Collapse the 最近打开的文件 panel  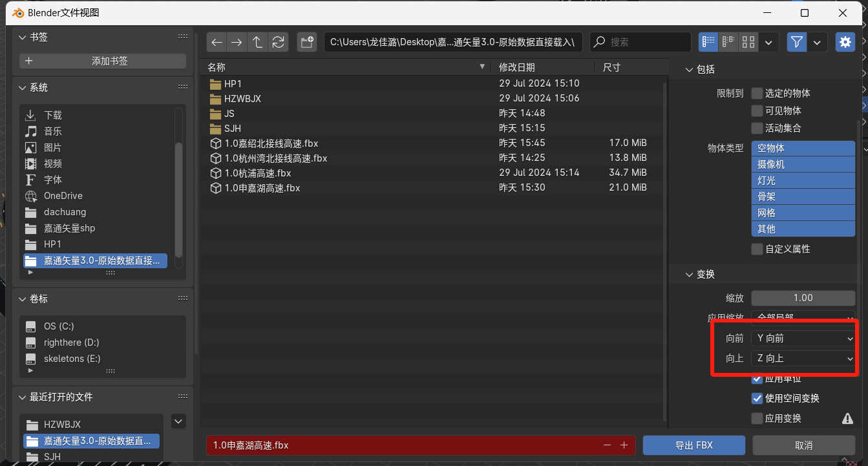(x=24, y=397)
